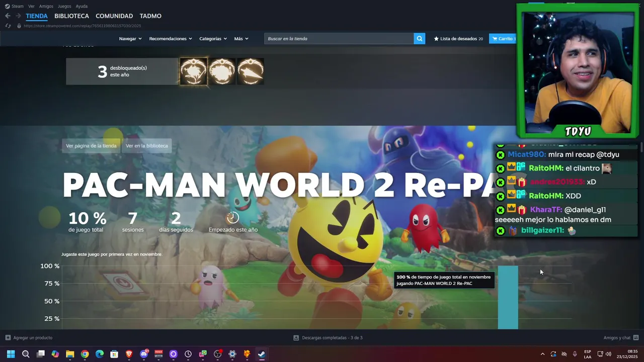Open the gear settings app in the taskbar
Viewport: 644px width, 362px height.
[232, 354]
